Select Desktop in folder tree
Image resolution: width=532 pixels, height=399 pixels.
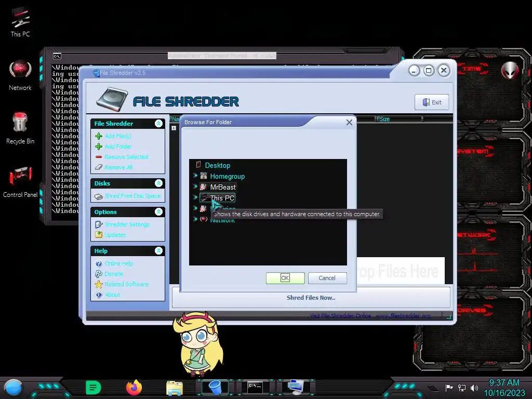point(218,166)
